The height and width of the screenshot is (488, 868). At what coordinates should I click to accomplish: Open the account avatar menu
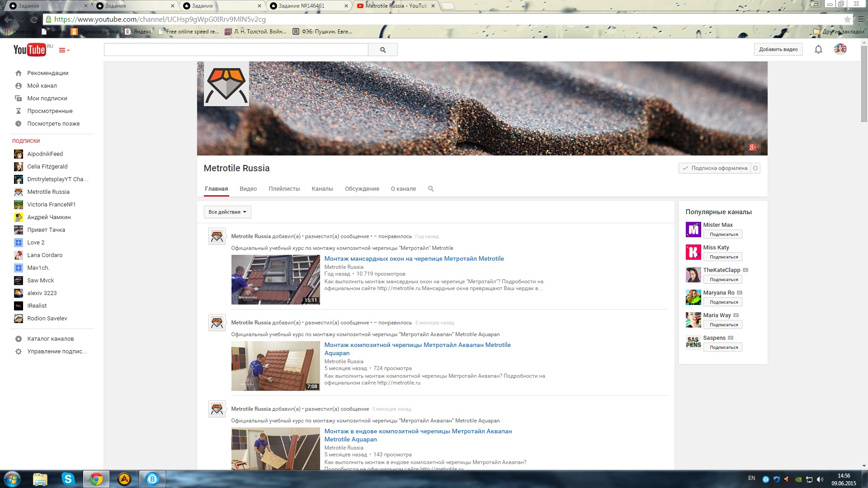click(x=840, y=49)
